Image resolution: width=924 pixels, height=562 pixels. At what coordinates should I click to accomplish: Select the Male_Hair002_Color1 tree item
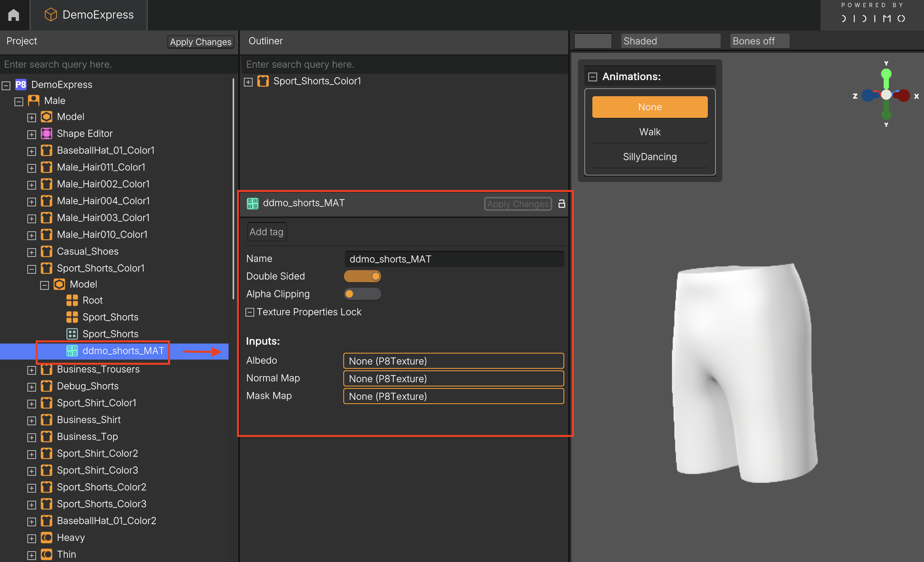click(x=103, y=184)
